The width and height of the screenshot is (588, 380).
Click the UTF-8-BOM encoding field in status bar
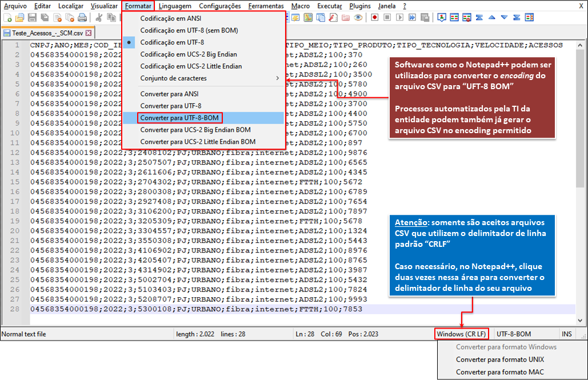click(x=513, y=334)
